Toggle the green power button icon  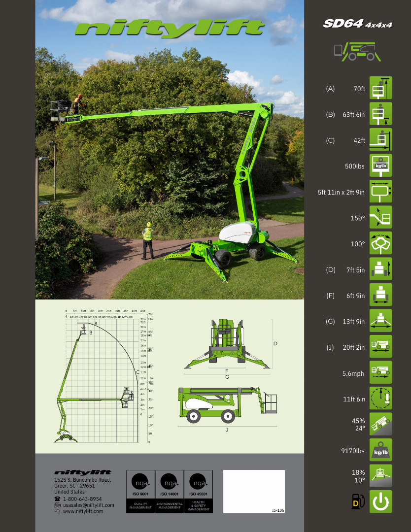point(380,501)
